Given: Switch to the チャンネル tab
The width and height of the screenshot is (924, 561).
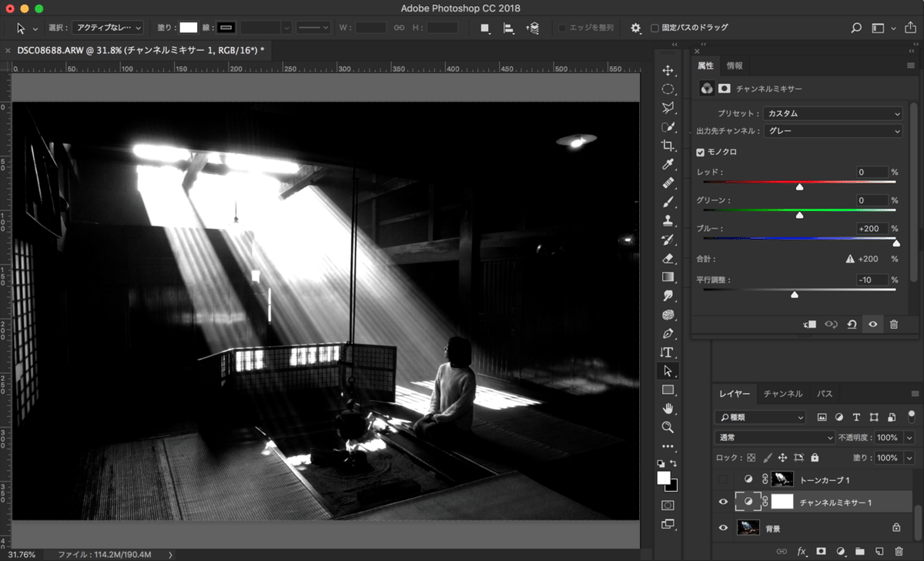Looking at the screenshot, I should [783, 394].
